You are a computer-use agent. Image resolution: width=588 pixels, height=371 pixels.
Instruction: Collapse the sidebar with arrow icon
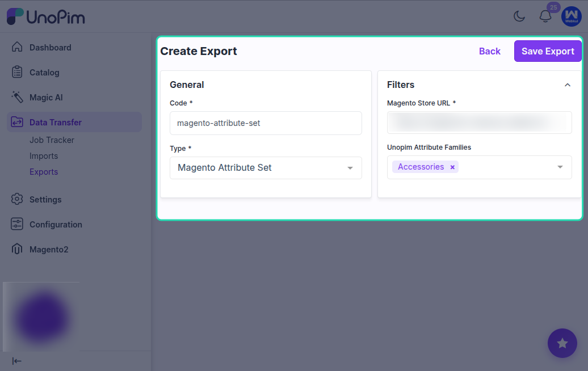pos(17,361)
